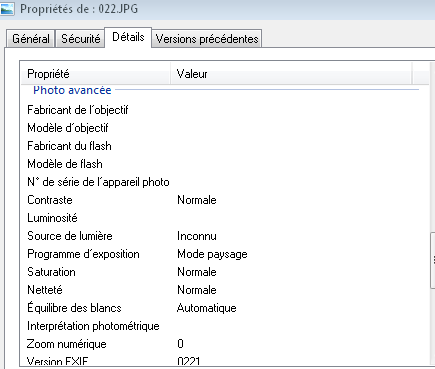435x369 pixels.
Task: Open the Versions précédentes tab
Action: 207,39
